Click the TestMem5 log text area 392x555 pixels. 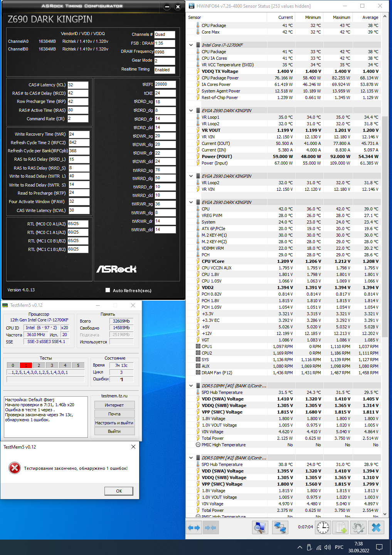coord(45,417)
